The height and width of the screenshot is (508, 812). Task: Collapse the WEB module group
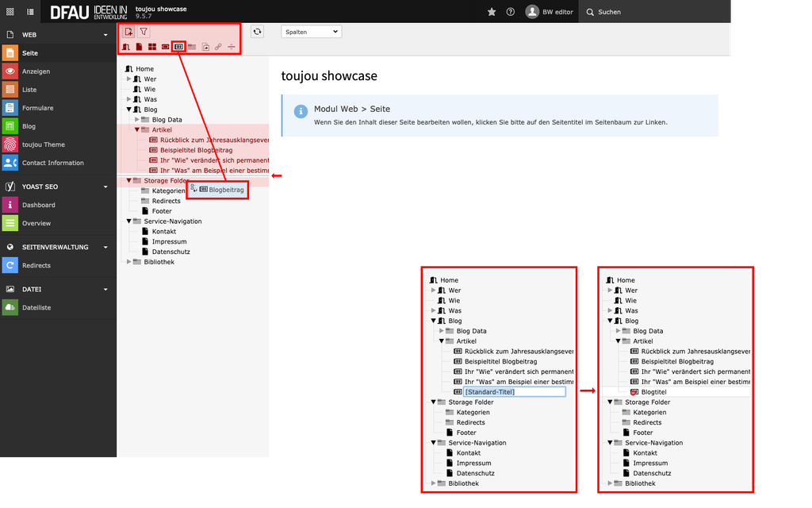click(x=105, y=35)
